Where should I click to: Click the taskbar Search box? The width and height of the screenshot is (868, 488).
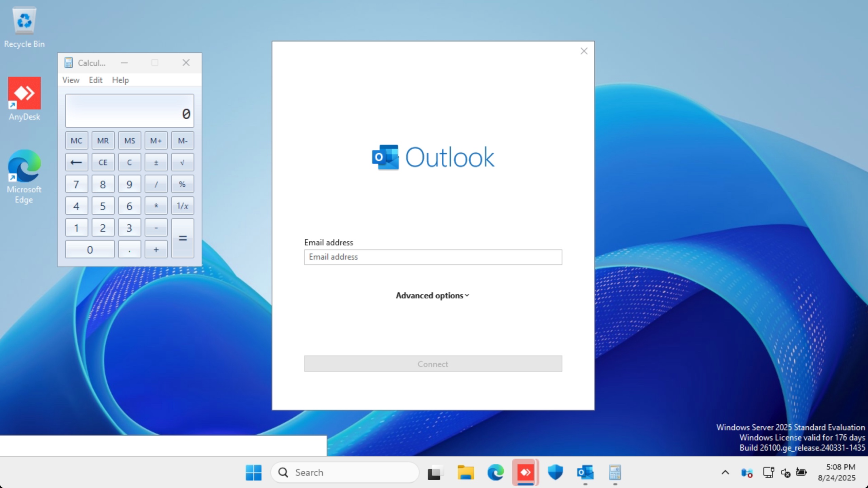[x=345, y=472]
